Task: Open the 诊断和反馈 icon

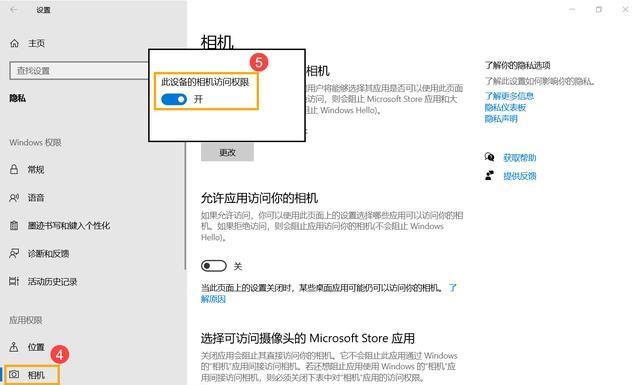Action: tap(14, 254)
